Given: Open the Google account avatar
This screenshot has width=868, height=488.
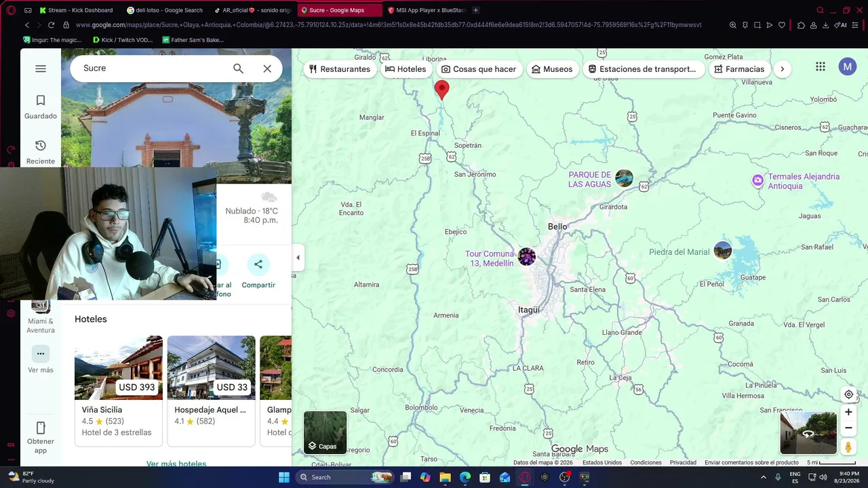Looking at the screenshot, I should [x=848, y=66].
